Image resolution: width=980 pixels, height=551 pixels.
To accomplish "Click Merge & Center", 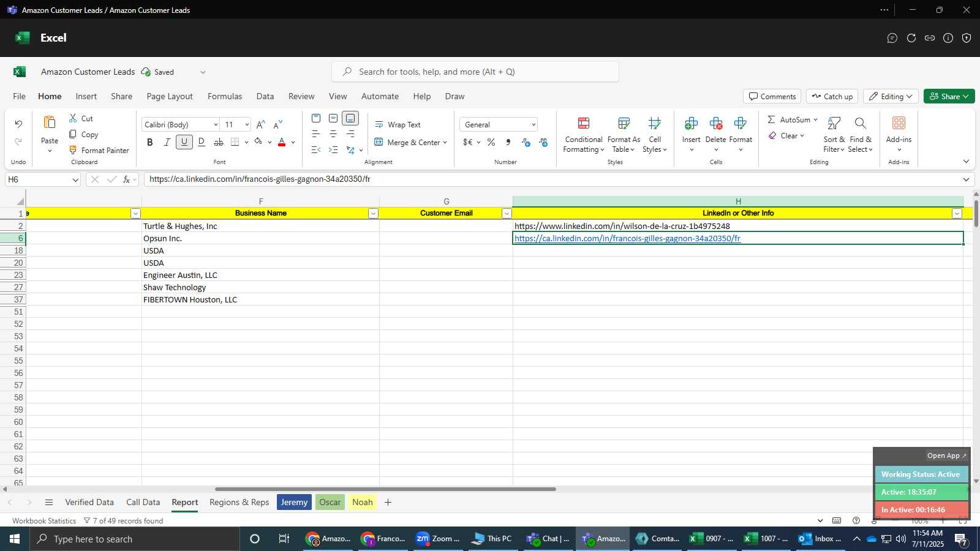I will pyautogui.click(x=407, y=143).
